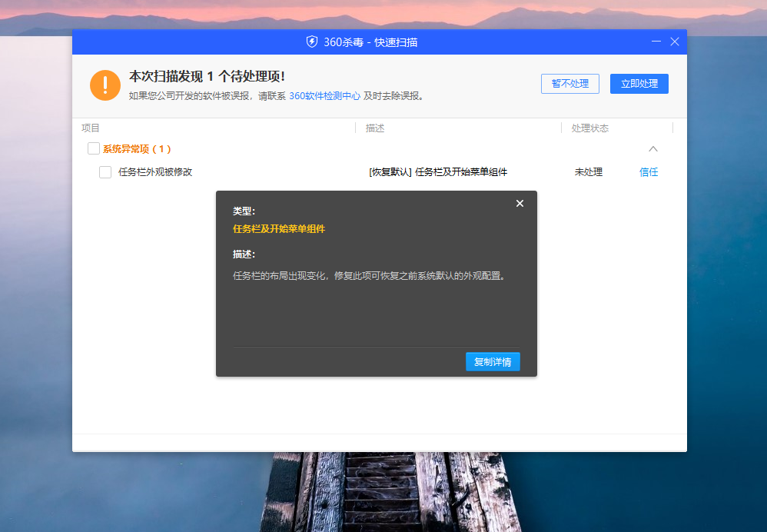767x532 pixels.
Task: Click the 描述 column header
Action: pyautogui.click(x=374, y=128)
